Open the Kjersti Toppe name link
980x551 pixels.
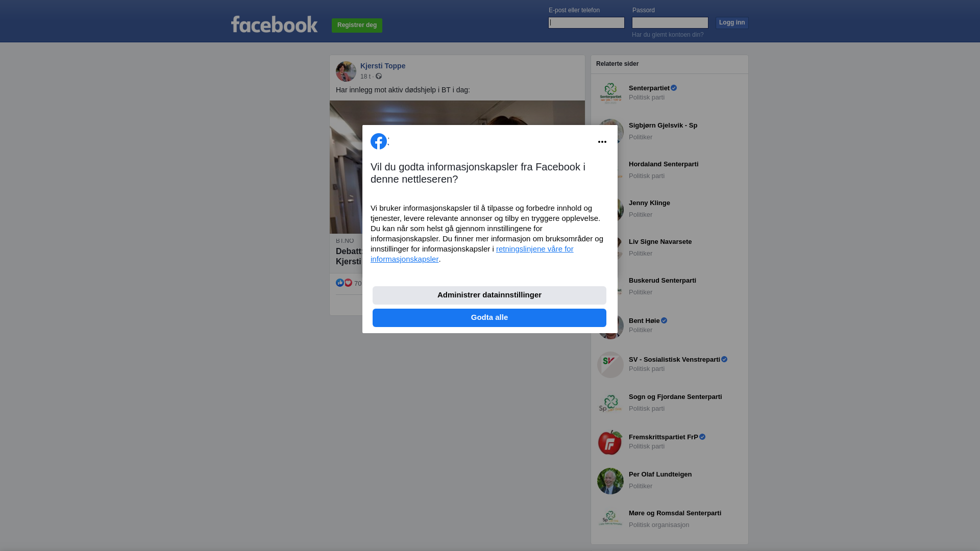383,66
